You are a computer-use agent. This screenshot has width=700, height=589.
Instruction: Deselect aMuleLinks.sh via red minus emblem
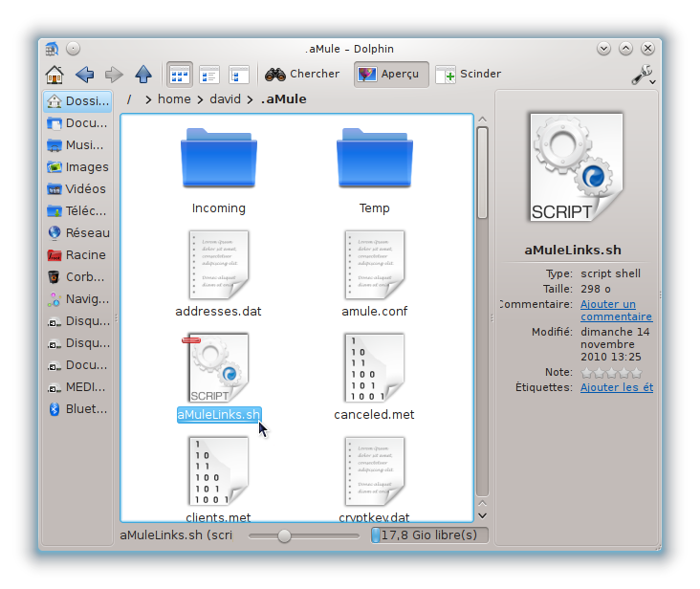191,340
